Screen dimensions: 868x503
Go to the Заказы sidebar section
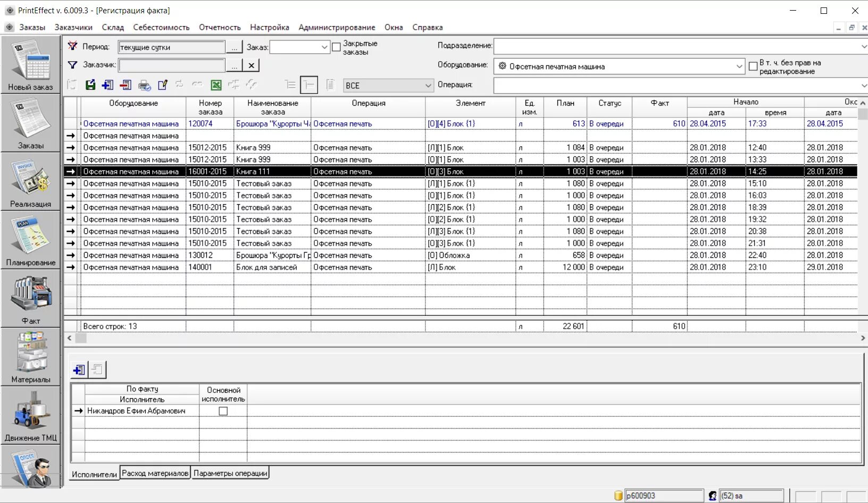pyautogui.click(x=30, y=123)
